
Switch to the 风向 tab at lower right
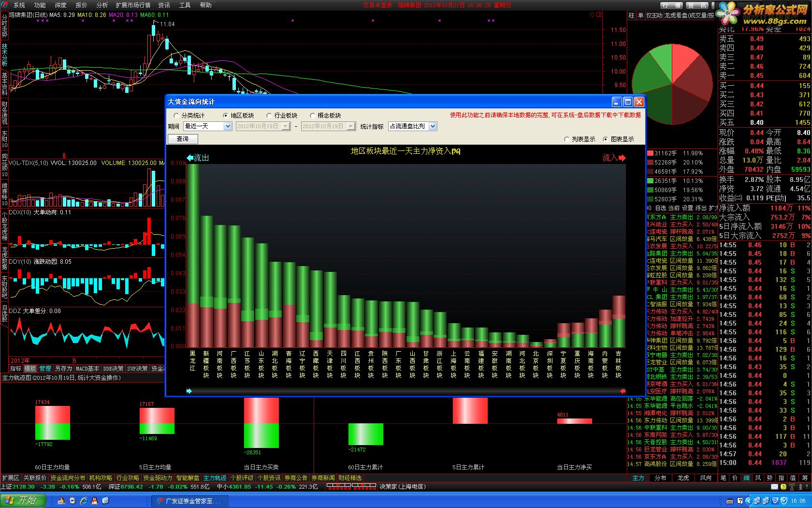[706, 478]
